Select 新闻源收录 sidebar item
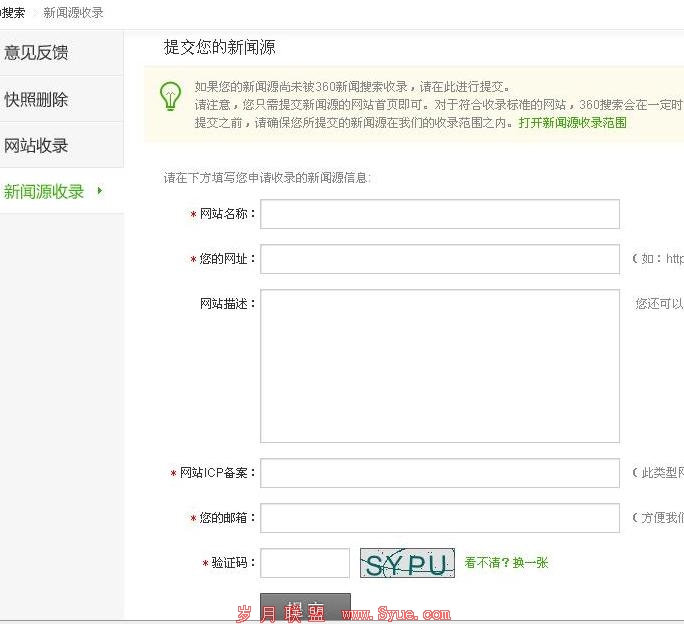Screen dimensions: 684x624 pos(44,191)
